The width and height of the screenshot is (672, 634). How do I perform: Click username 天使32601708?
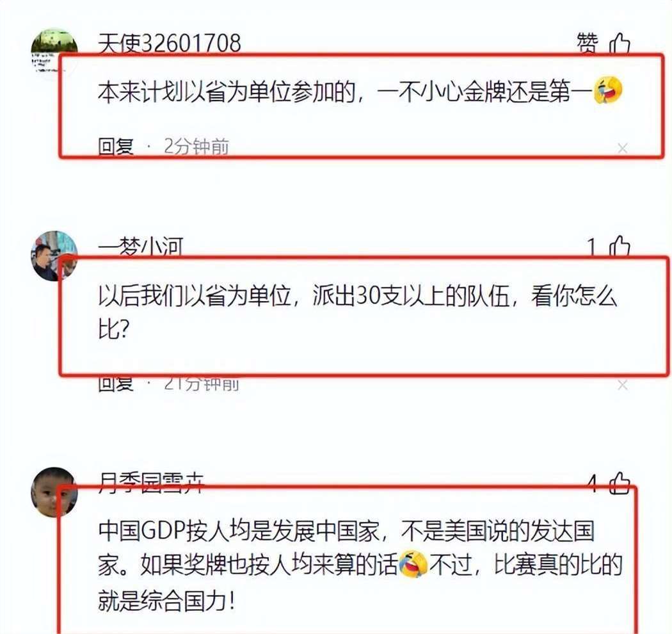(x=170, y=43)
